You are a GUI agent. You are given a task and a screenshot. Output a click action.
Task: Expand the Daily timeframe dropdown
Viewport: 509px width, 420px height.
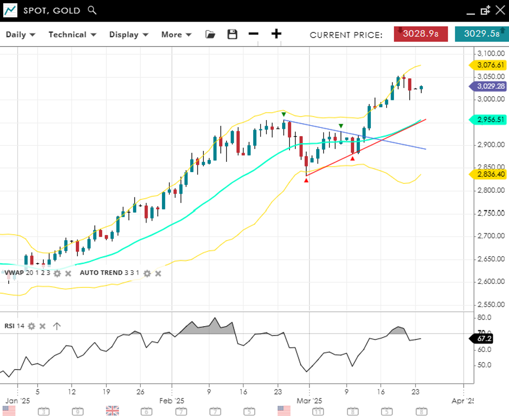click(21, 35)
